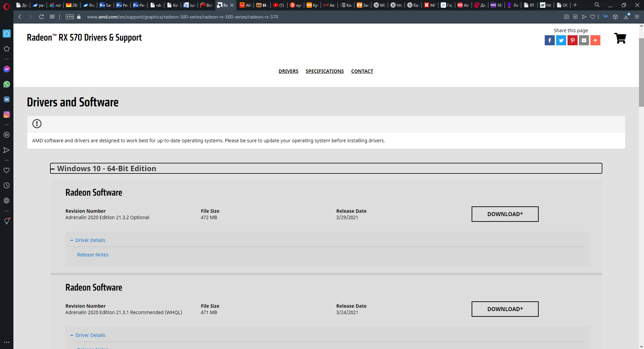Open the Player panel in the sidebar
The width and height of the screenshot is (644, 349).
click(x=6, y=135)
